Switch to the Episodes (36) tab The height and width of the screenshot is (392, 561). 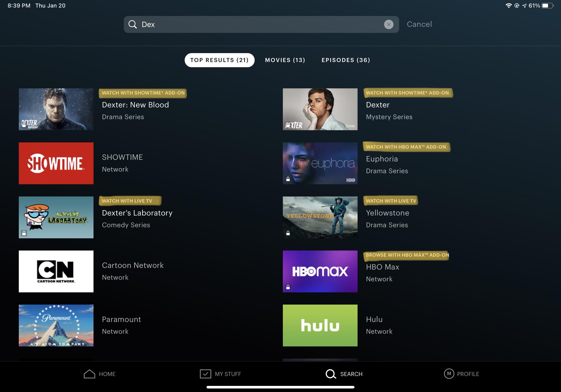346,60
